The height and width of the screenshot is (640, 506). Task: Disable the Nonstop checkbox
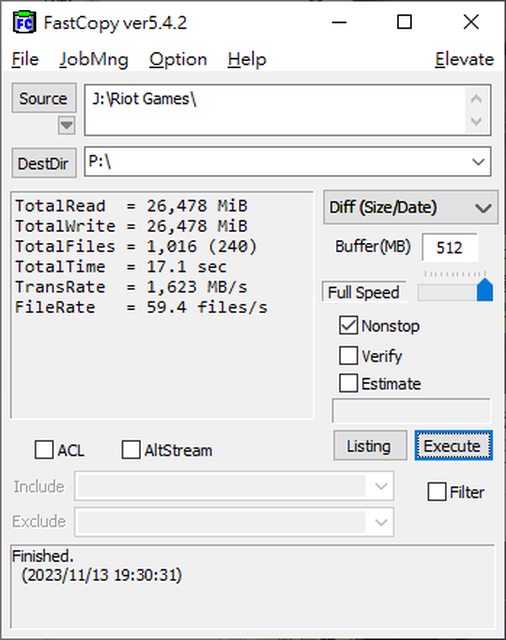point(348,325)
